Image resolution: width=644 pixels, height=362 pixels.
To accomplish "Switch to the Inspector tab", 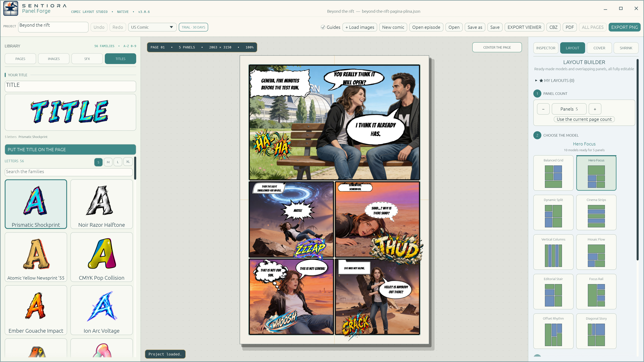I will (546, 48).
